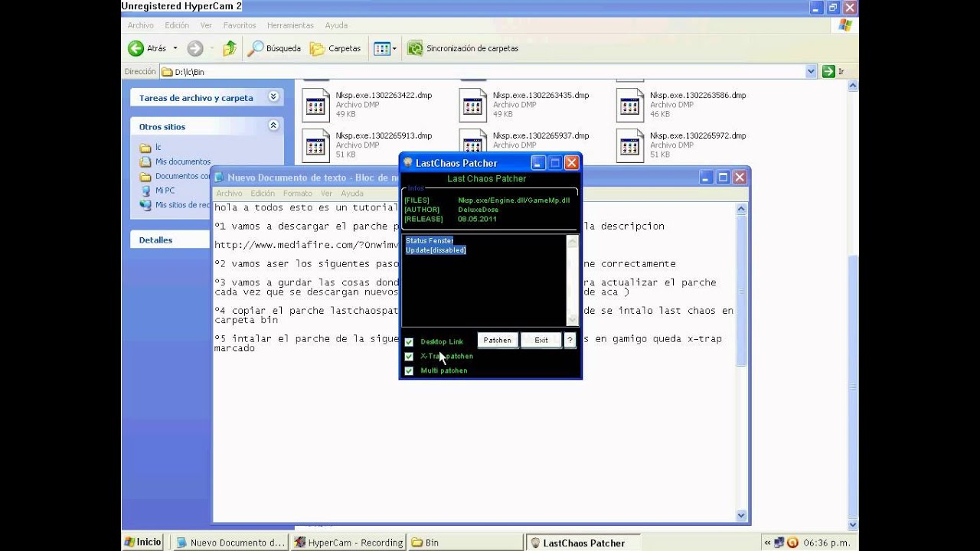Collapse Tareas de archivo y carpeta panel

tap(273, 97)
